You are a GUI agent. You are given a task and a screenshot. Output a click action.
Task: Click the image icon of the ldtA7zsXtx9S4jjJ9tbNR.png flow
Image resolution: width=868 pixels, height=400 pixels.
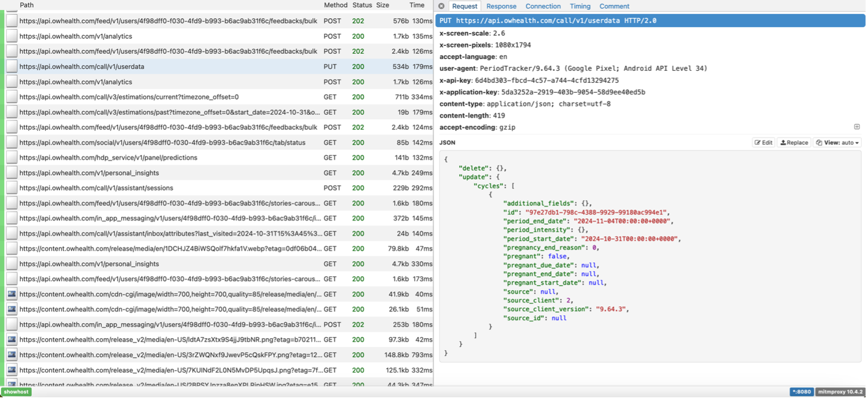click(x=12, y=340)
